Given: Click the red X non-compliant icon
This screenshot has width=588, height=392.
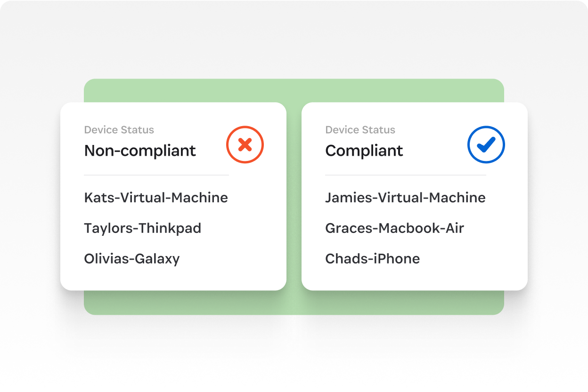Looking at the screenshot, I should point(245,144).
